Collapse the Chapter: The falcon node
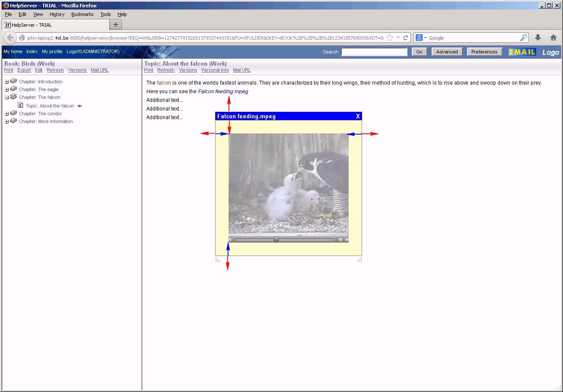563x392 pixels. pyautogui.click(x=7, y=98)
